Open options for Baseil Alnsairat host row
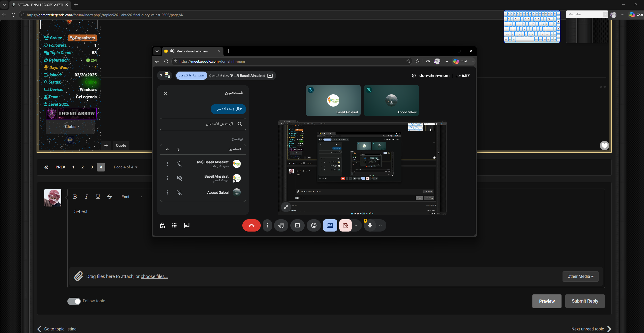Image resolution: width=644 pixels, height=333 pixels. 167,164
